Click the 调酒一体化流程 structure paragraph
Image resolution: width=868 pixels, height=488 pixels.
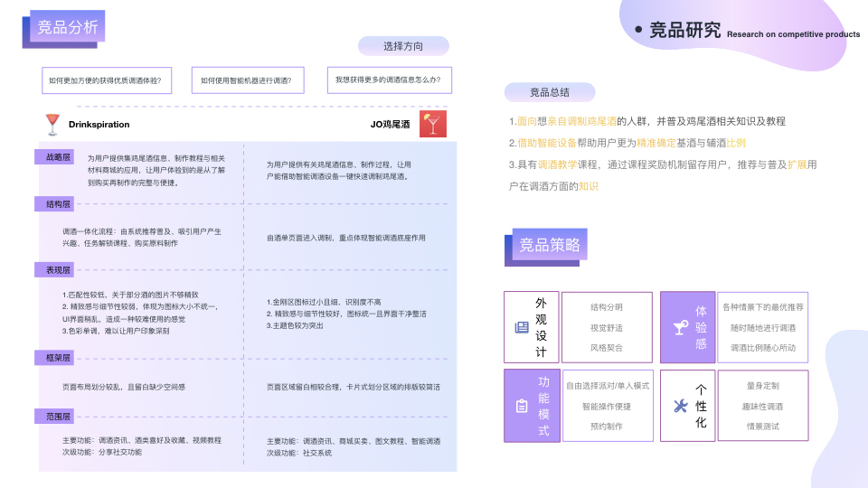point(142,238)
